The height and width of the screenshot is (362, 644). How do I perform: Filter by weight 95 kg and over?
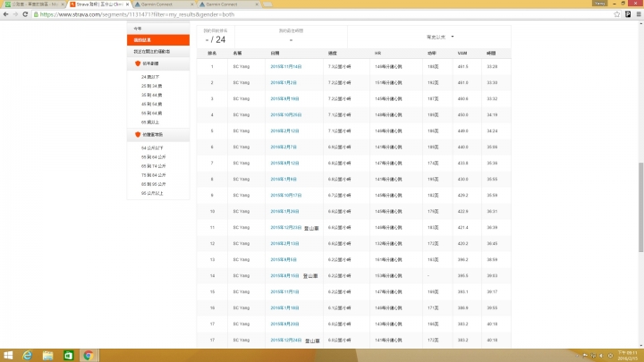pos(152,193)
